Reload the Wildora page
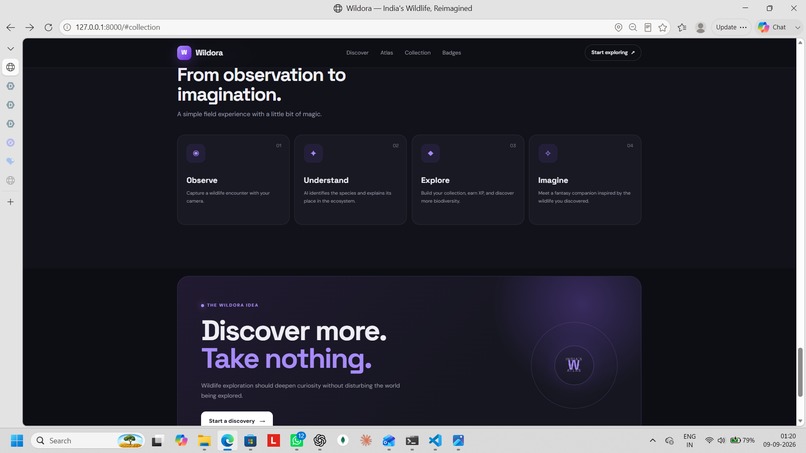This screenshot has width=806, height=453. click(x=48, y=27)
